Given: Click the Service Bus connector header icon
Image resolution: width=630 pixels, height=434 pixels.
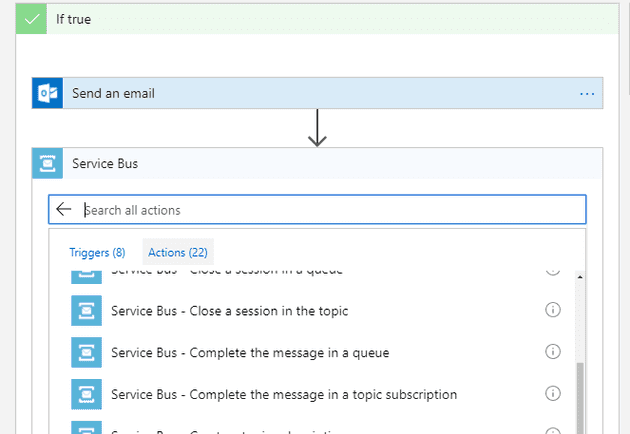Looking at the screenshot, I should tap(47, 163).
